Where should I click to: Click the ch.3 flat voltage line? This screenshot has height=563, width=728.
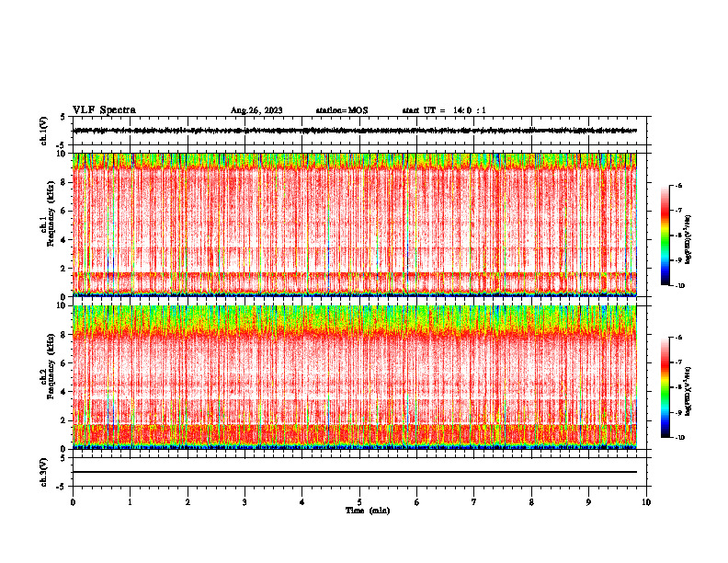[x=355, y=472]
